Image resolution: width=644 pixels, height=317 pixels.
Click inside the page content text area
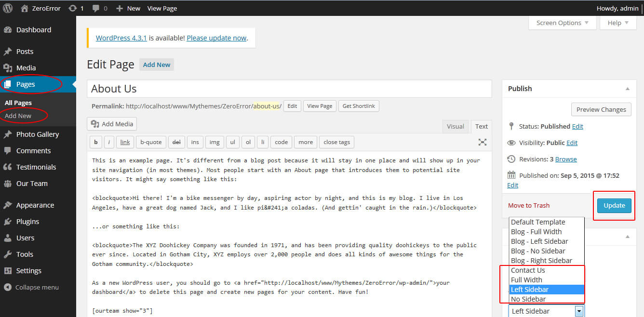[x=289, y=235]
